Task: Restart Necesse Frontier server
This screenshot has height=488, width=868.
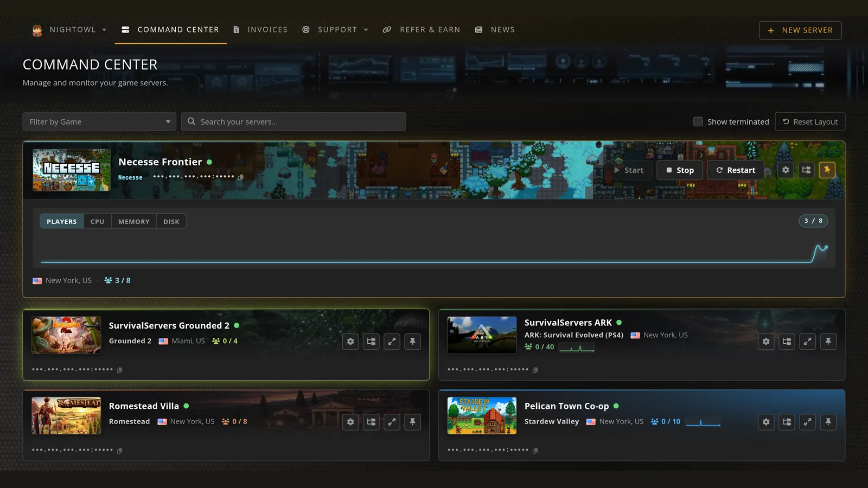Action: 736,170
